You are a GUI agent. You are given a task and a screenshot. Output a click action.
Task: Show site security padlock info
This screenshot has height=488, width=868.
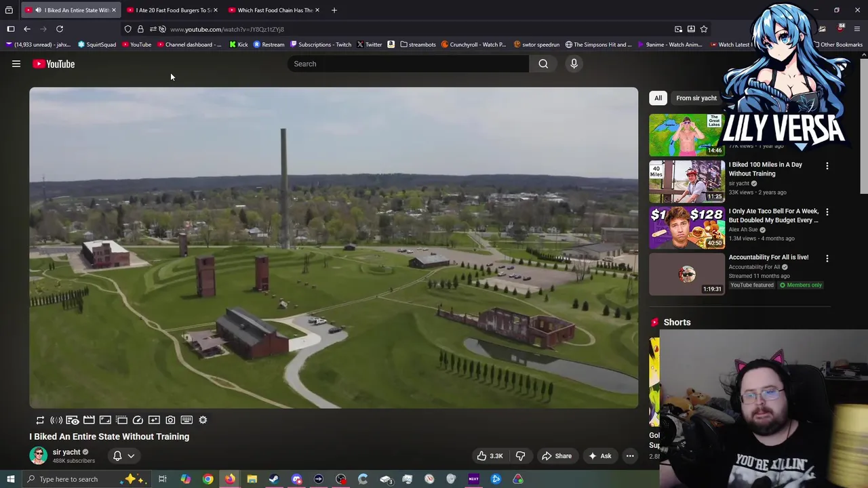tap(140, 29)
